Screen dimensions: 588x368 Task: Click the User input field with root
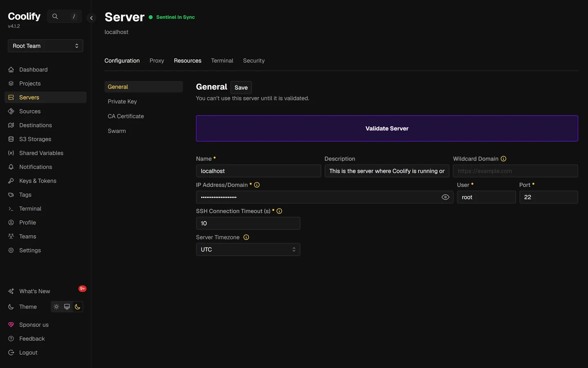486,197
